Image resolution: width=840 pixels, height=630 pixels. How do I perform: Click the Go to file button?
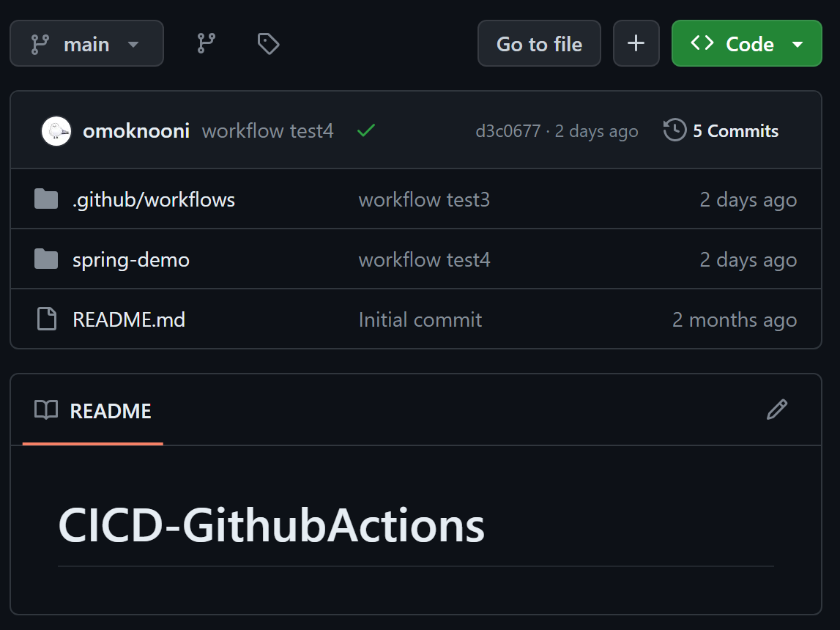(539, 43)
